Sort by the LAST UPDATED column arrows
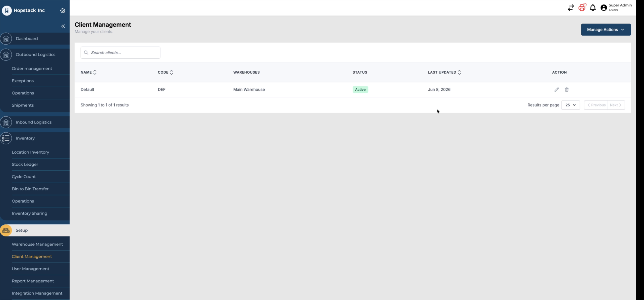 [x=459, y=72]
